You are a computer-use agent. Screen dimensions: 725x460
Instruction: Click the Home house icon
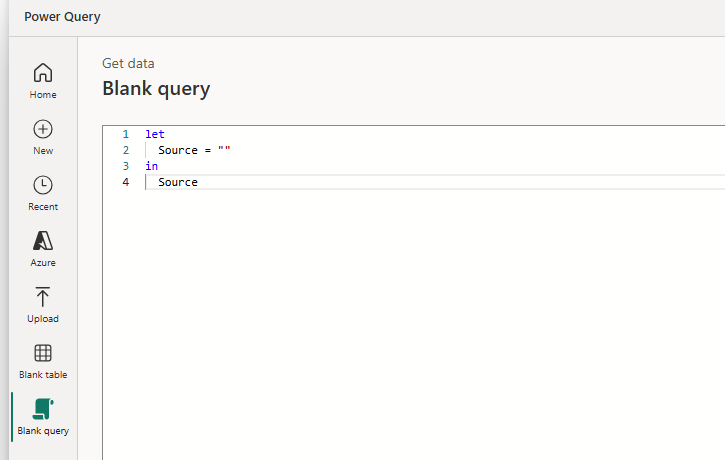pos(43,73)
